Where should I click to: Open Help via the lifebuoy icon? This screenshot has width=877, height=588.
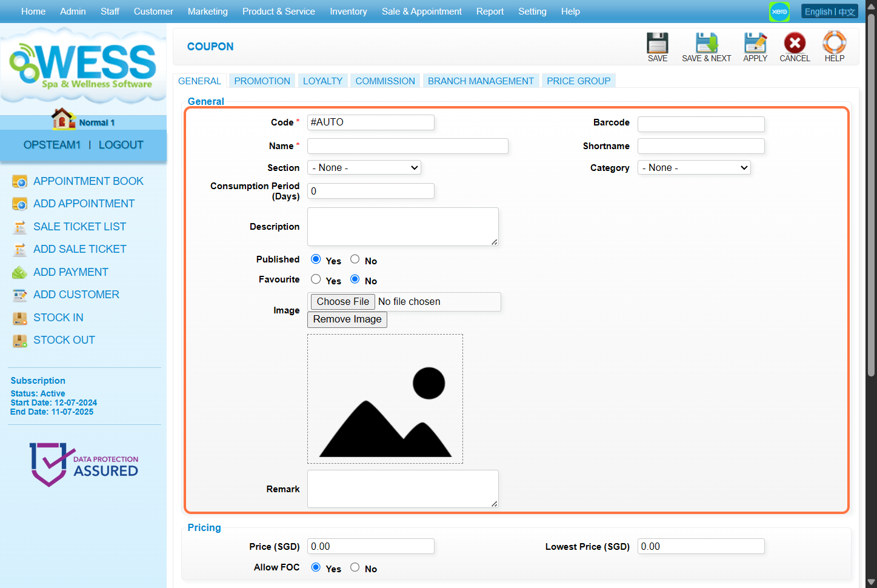[x=834, y=44]
